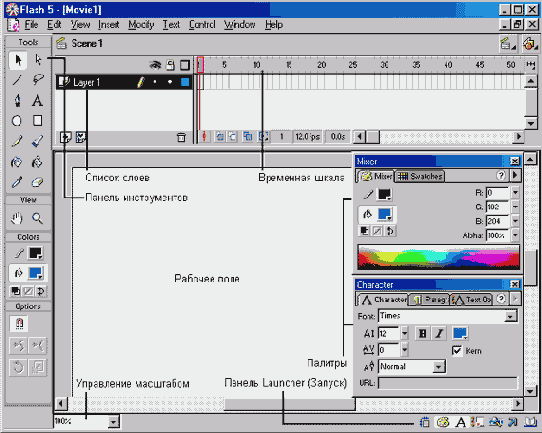Select the Oval tool
Image resolution: width=542 pixels, height=433 pixels.
pos(17,121)
